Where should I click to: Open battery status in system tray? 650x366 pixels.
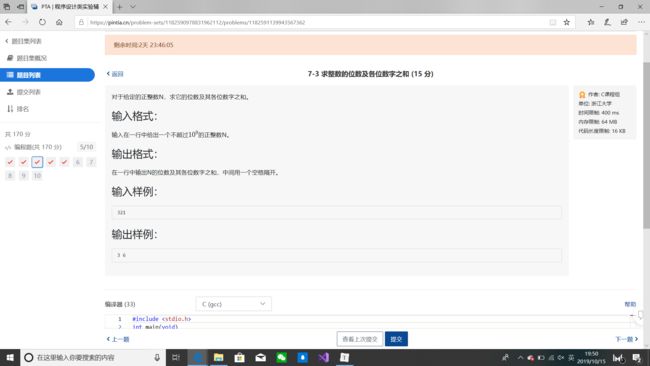[541, 357]
